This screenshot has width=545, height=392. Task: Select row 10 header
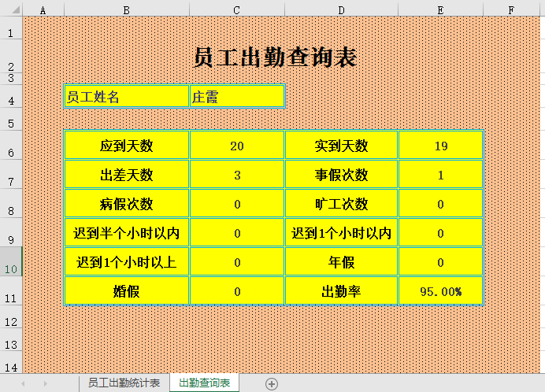click(11, 261)
